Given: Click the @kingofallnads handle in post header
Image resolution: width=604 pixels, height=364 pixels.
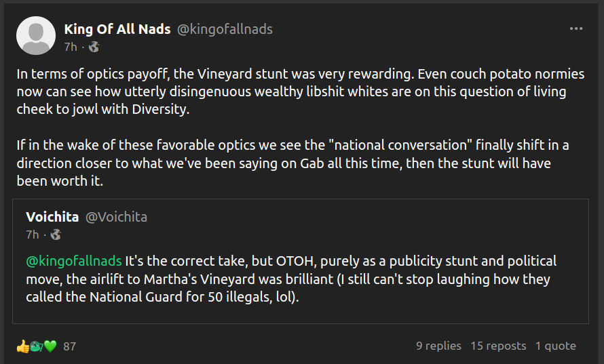Looking at the screenshot, I should coord(225,29).
